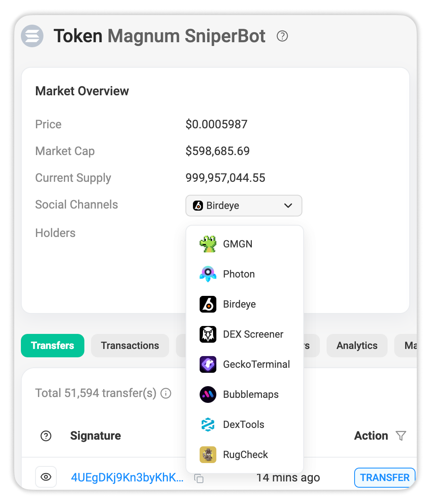Show info for total transfers count

point(166,394)
